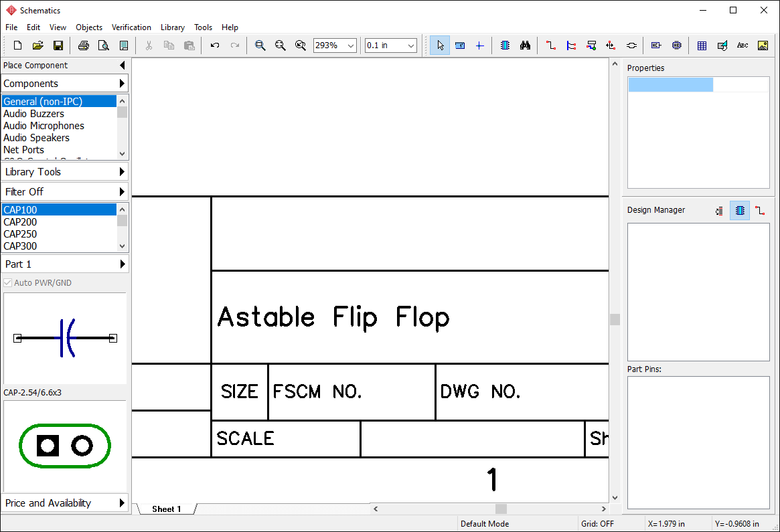Click the hierarchy block HB icon
Screen dimensions: 780x532
tap(676, 46)
